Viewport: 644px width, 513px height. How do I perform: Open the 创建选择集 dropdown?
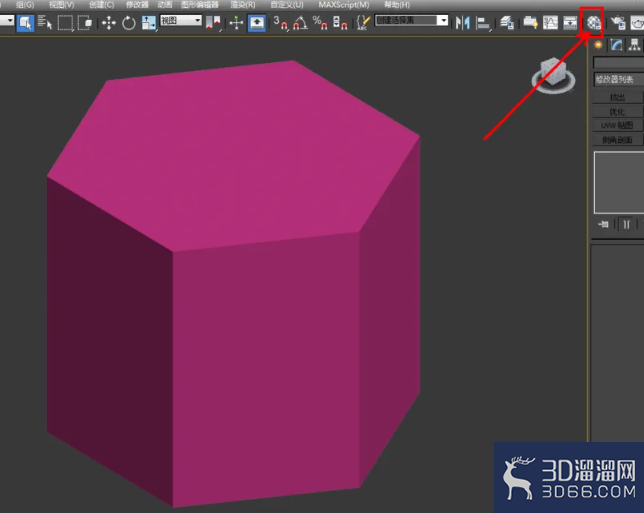411,21
